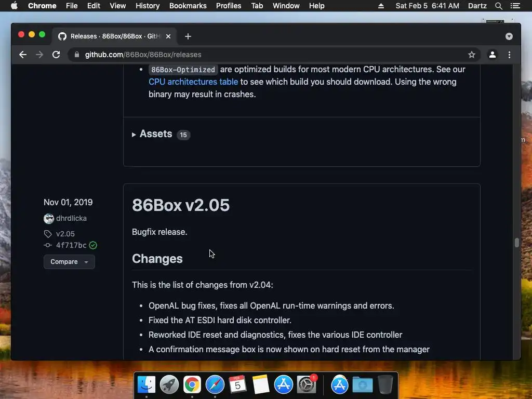Click dhrdlicka's avatar image
This screenshot has height=399, width=532.
coord(49,219)
